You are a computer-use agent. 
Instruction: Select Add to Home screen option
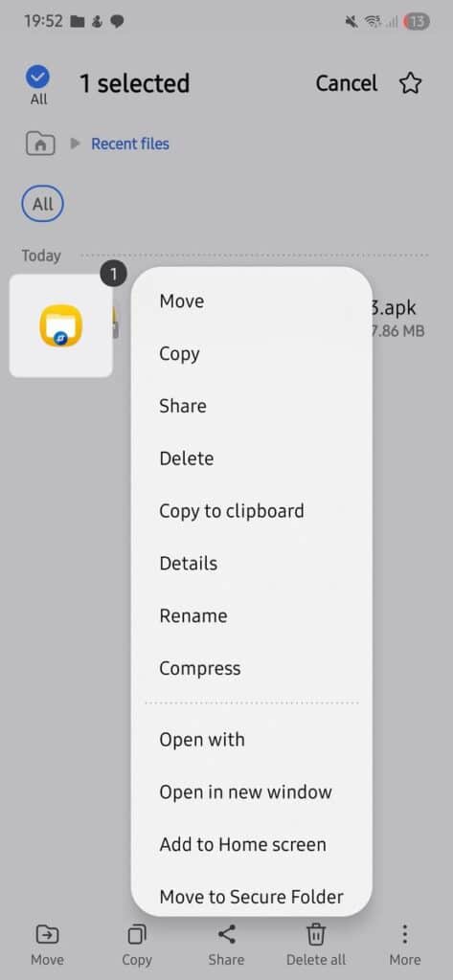[242, 844]
